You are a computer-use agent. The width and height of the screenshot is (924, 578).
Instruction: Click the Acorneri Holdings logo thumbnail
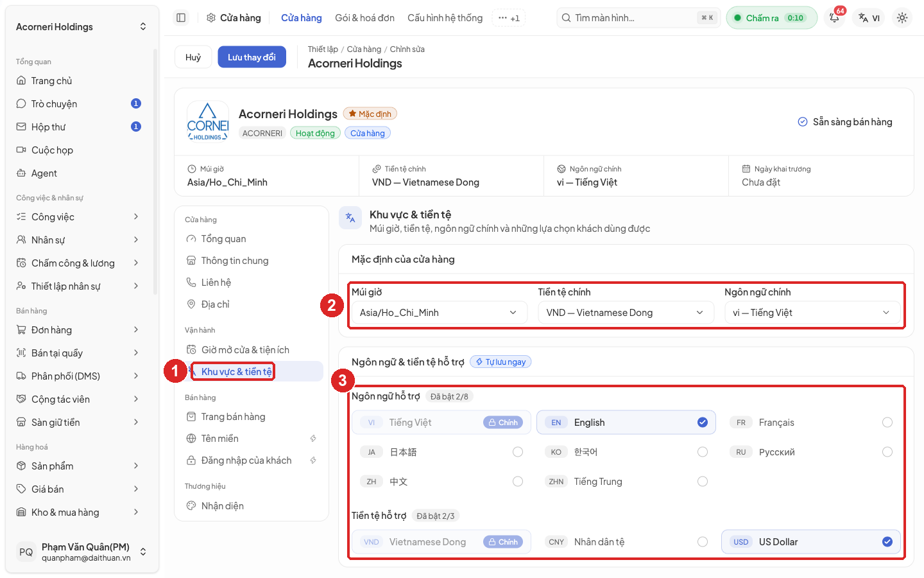[208, 121]
